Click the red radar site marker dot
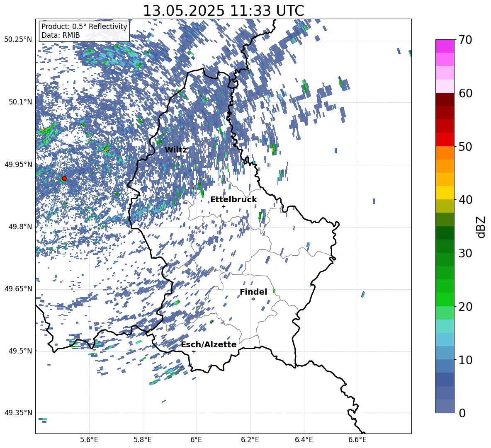The image size is (491, 448). click(x=64, y=179)
